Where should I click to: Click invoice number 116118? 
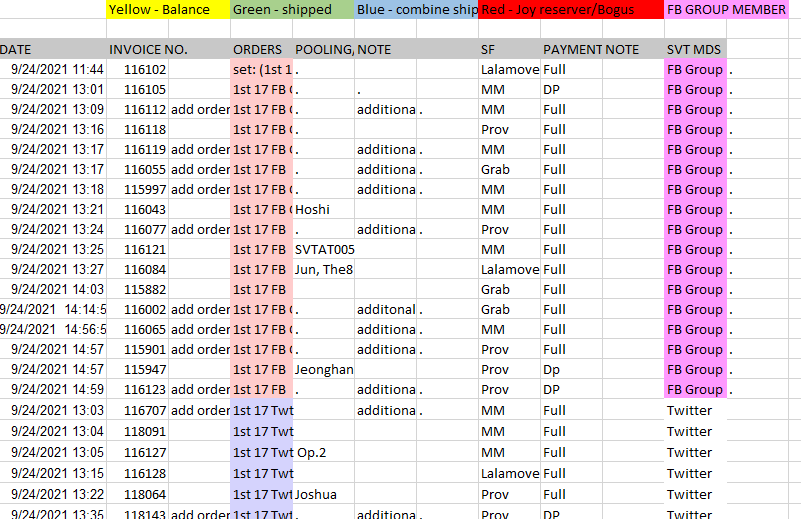pyautogui.click(x=137, y=129)
